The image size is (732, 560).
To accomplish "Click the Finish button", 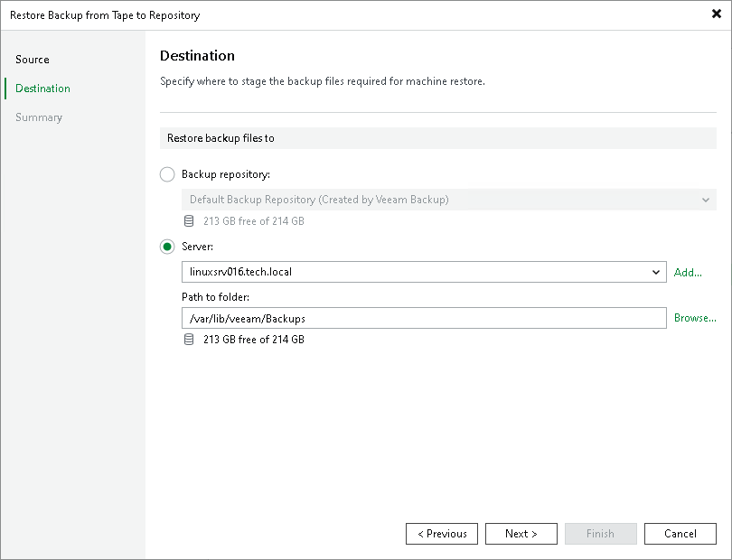I will (x=600, y=534).
